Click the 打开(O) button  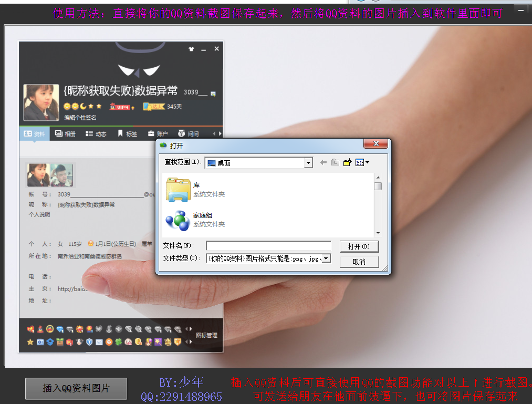(359, 246)
